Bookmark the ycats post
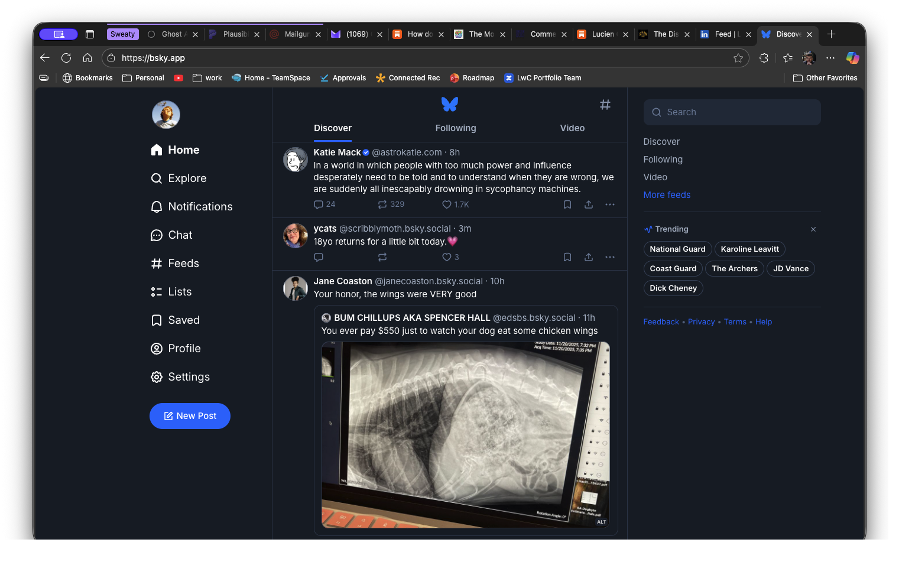The height and width of the screenshot is (588, 899). pyautogui.click(x=567, y=257)
